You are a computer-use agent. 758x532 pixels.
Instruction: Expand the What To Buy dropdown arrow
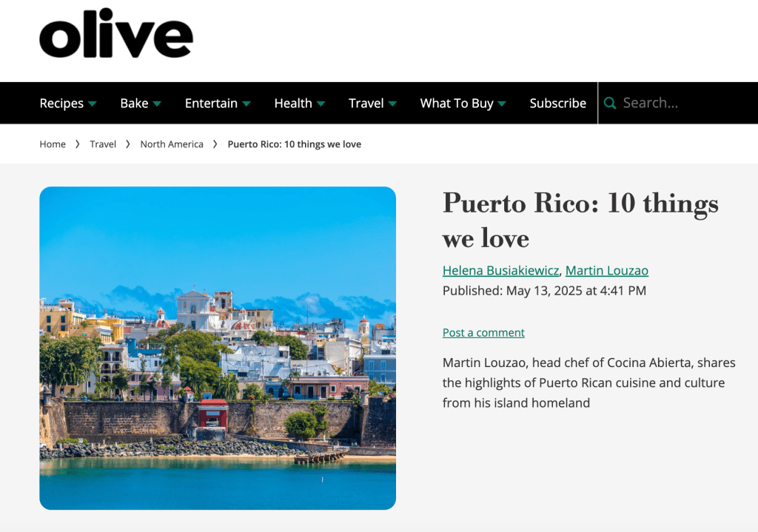tap(502, 104)
